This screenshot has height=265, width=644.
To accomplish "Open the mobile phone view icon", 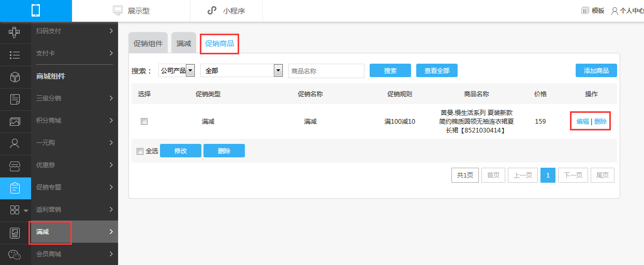I will coord(36,10).
